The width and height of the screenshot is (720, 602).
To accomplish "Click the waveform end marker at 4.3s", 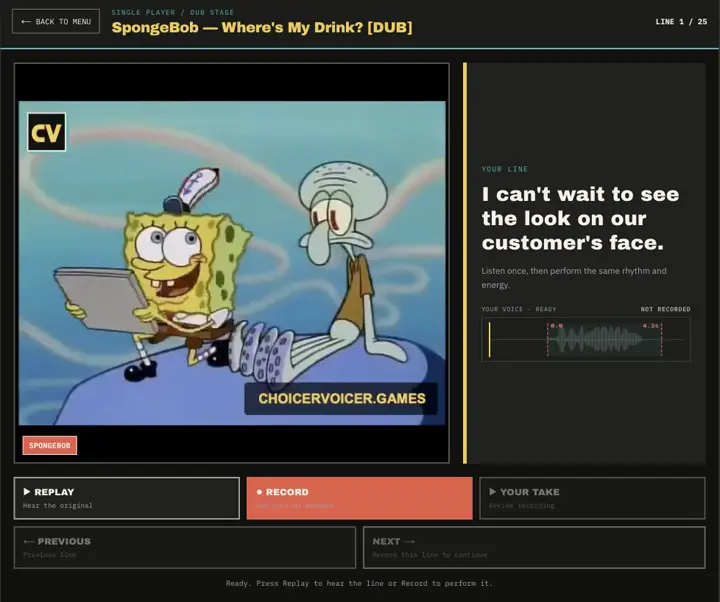I will (661, 339).
